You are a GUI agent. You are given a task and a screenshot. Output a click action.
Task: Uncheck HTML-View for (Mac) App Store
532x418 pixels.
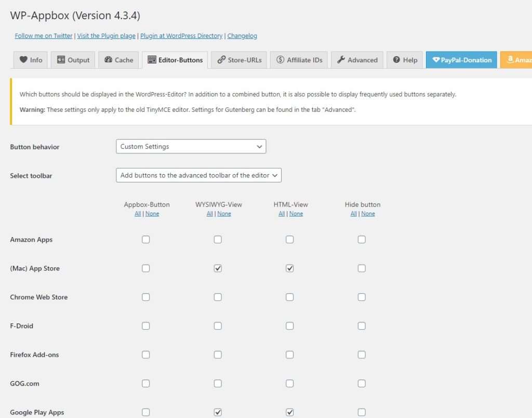[x=290, y=268]
